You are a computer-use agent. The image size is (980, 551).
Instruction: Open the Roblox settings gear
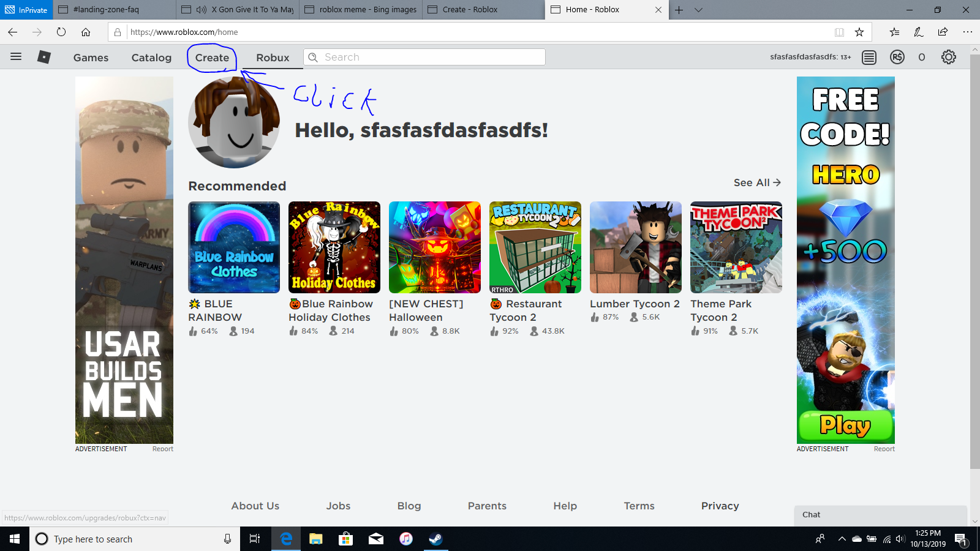click(949, 57)
